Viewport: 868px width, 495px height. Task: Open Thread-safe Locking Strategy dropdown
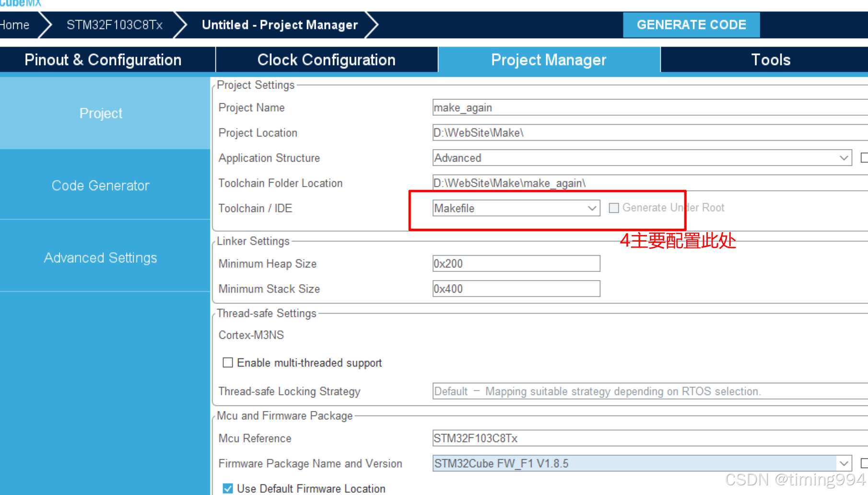click(650, 391)
